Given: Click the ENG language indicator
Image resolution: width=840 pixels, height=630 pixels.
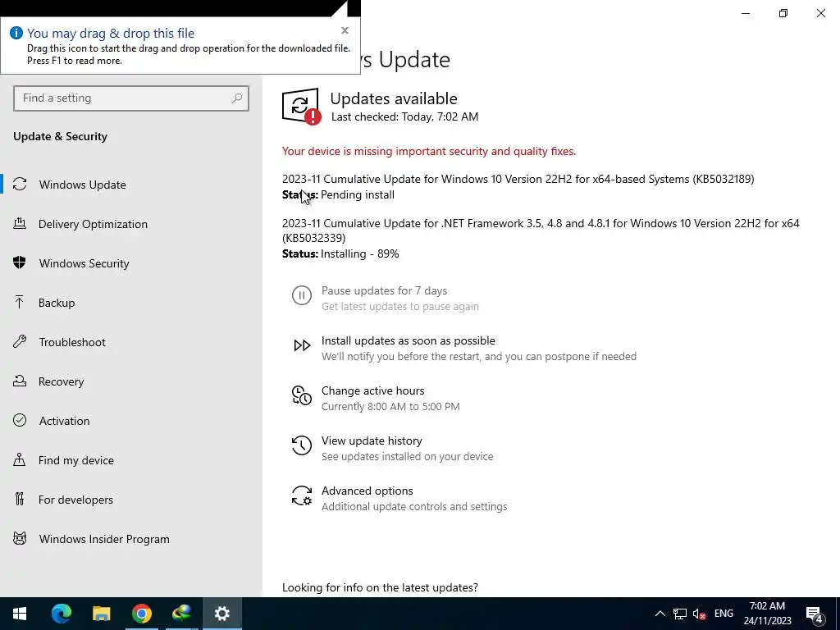Looking at the screenshot, I should (x=724, y=614).
